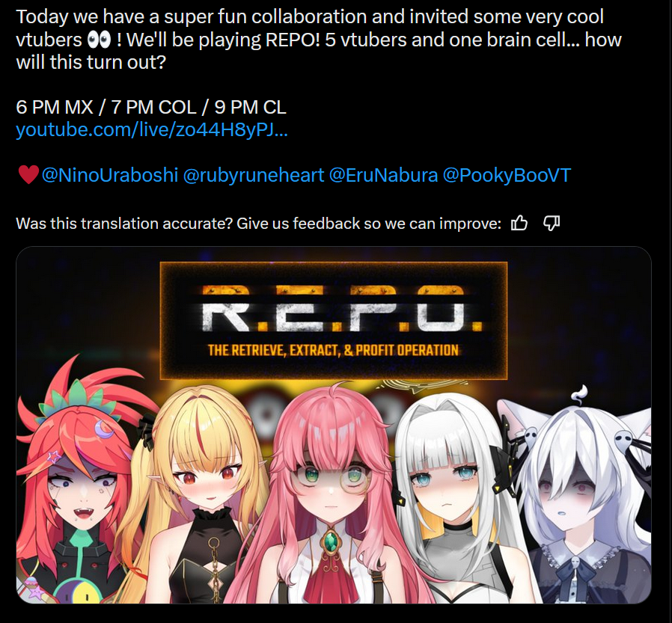Image resolution: width=672 pixels, height=623 pixels.
Task: Open the @PookyBooVT profile mention
Action: (x=507, y=175)
